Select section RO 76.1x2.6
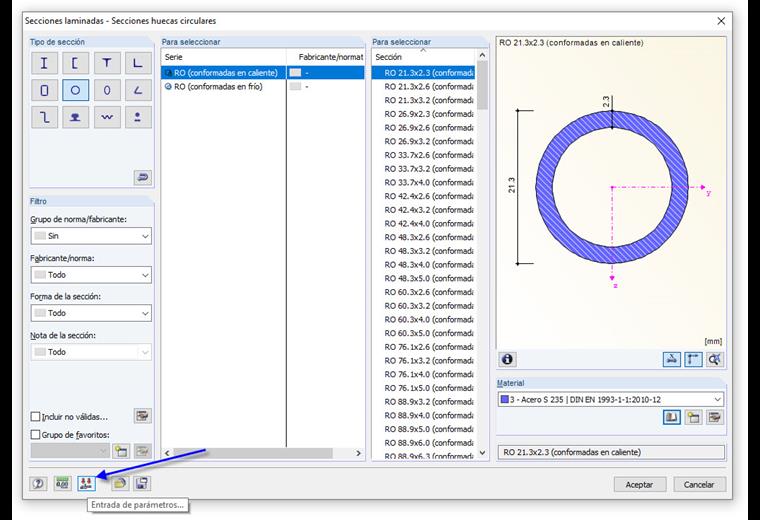The height and width of the screenshot is (520, 760). [424, 347]
